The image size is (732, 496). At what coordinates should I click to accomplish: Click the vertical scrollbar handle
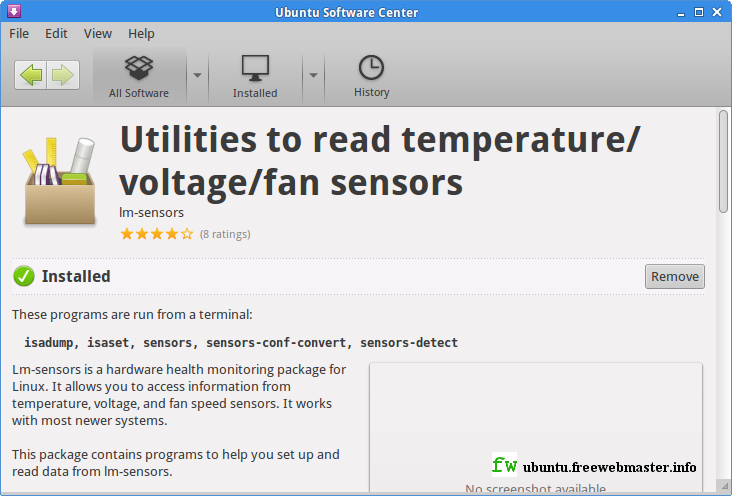724,161
